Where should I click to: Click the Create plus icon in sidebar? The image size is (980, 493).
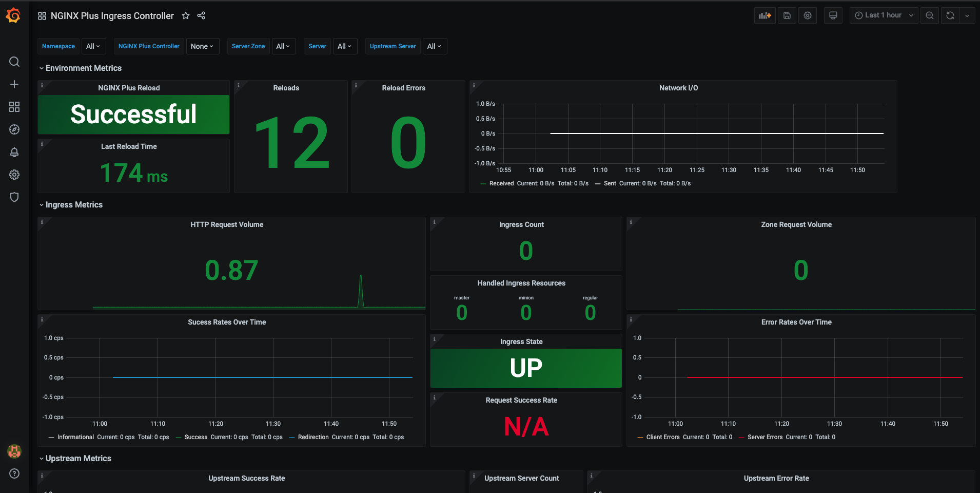point(14,84)
